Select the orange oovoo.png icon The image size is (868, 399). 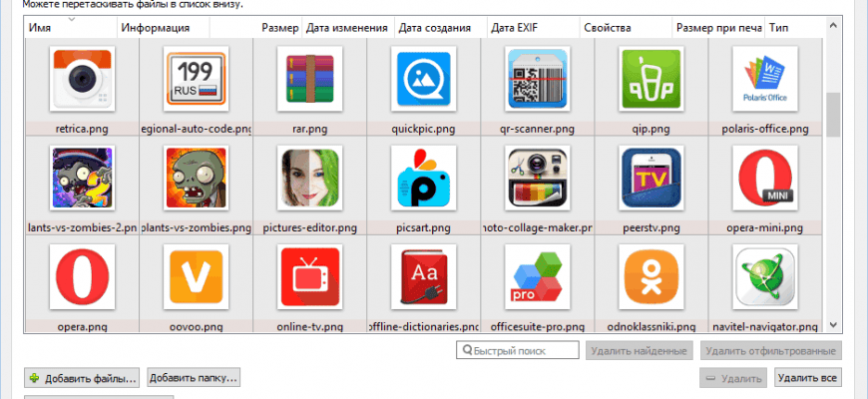pos(196,276)
